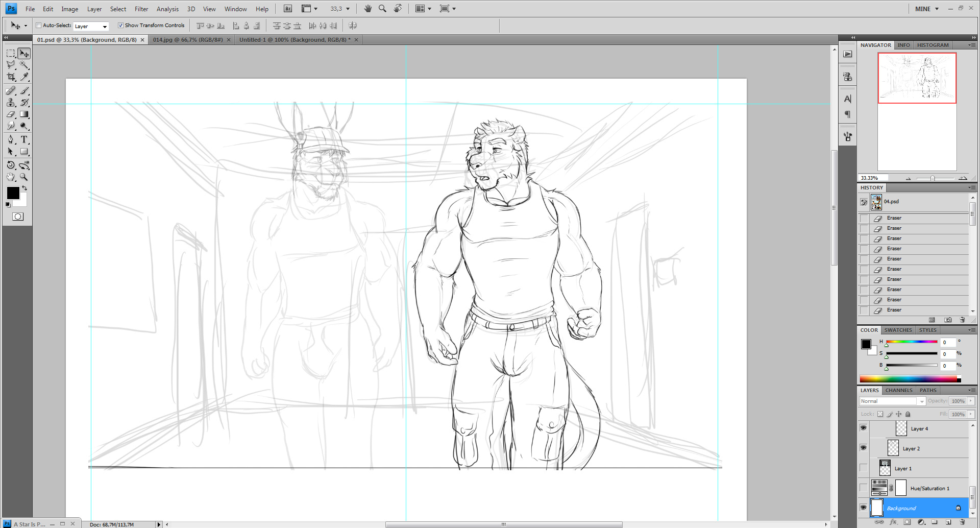Open the Layers panel options menu
Image resolution: width=980 pixels, height=528 pixels.
coord(972,391)
